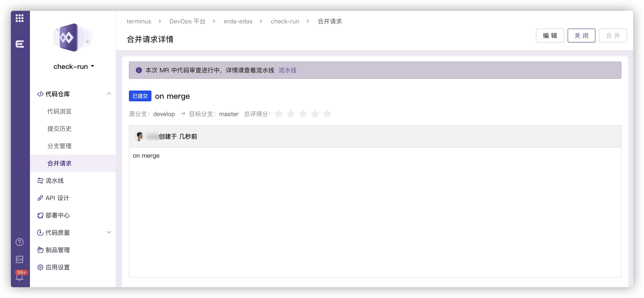The width and height of the screenshot is (644, 298).
Task: Select the API 设计 sidebar icon
Action: point(40,198)
